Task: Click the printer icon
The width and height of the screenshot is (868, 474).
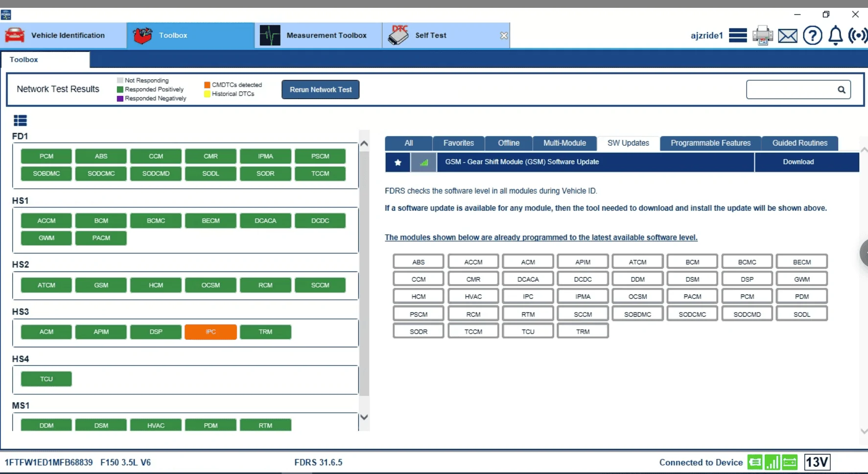Action: [763, 36]
